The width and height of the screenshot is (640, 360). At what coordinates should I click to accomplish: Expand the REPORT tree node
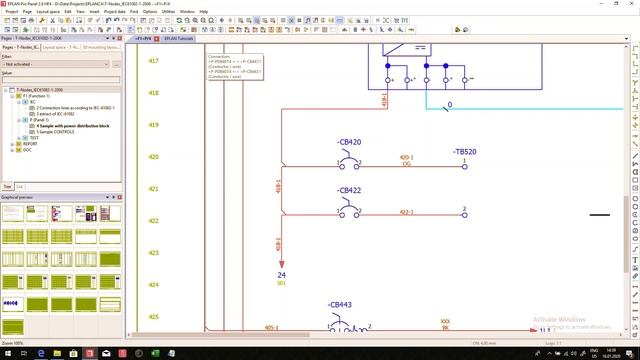[12, 144]
